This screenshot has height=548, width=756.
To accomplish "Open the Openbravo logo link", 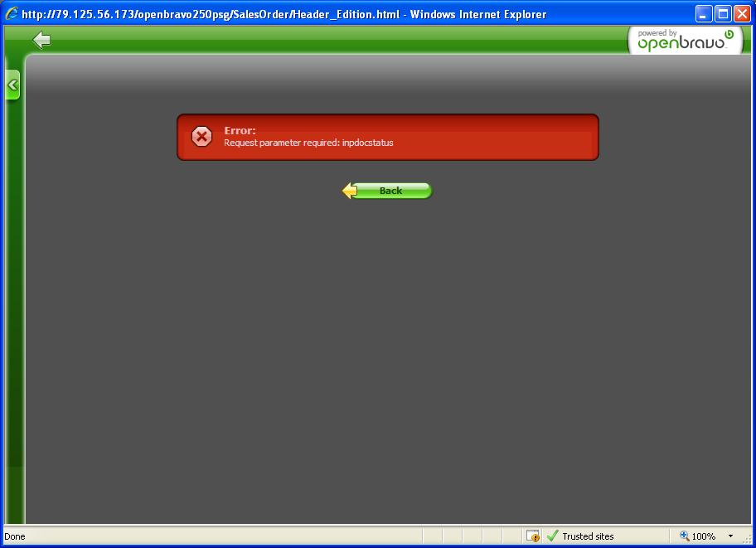I will (x=685, y=41).
